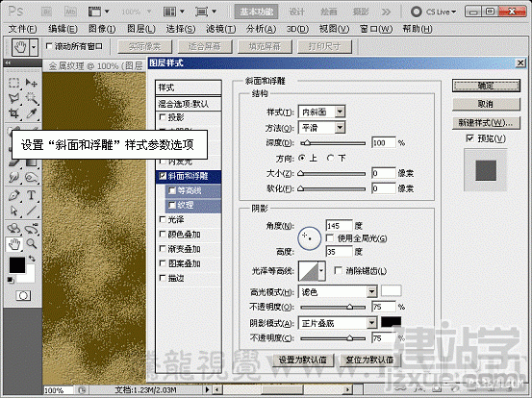
Task: Click the black shadow mode color swatch
Action: 391,322
